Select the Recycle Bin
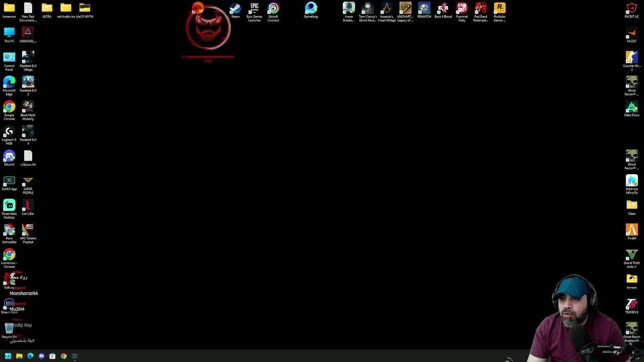 [9, 331]
